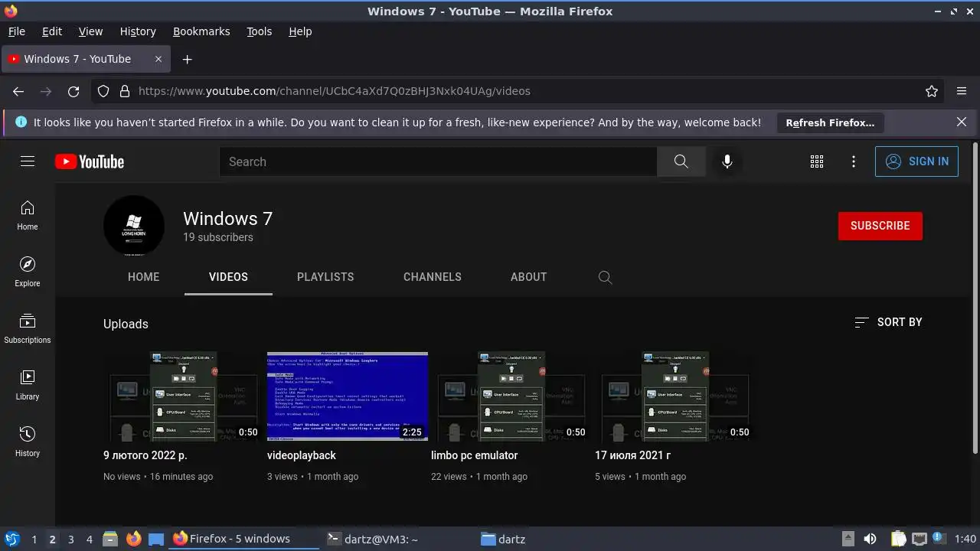Viewport: 980px width, 551px height.
Task: Open Library in the YouTube sidebar
Action: point(28,385)
